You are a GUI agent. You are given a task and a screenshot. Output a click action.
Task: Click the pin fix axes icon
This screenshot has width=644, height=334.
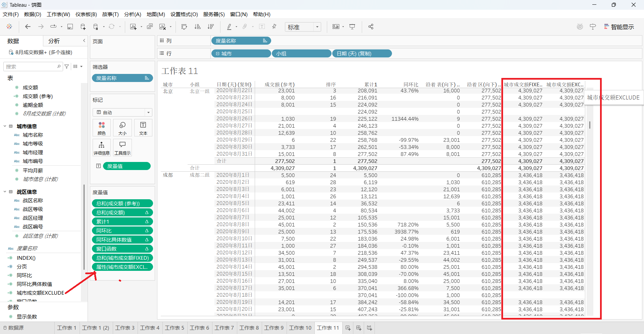click(x=274, y=27)
